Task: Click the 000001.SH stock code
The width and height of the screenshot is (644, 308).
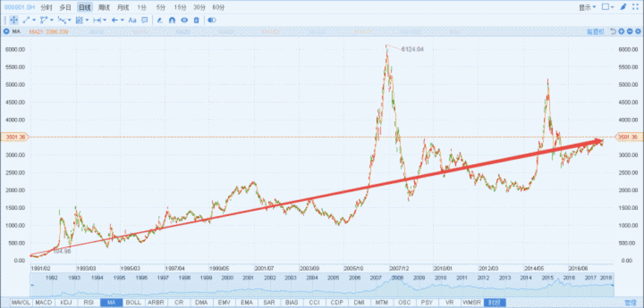Action: tap(20, 7)
